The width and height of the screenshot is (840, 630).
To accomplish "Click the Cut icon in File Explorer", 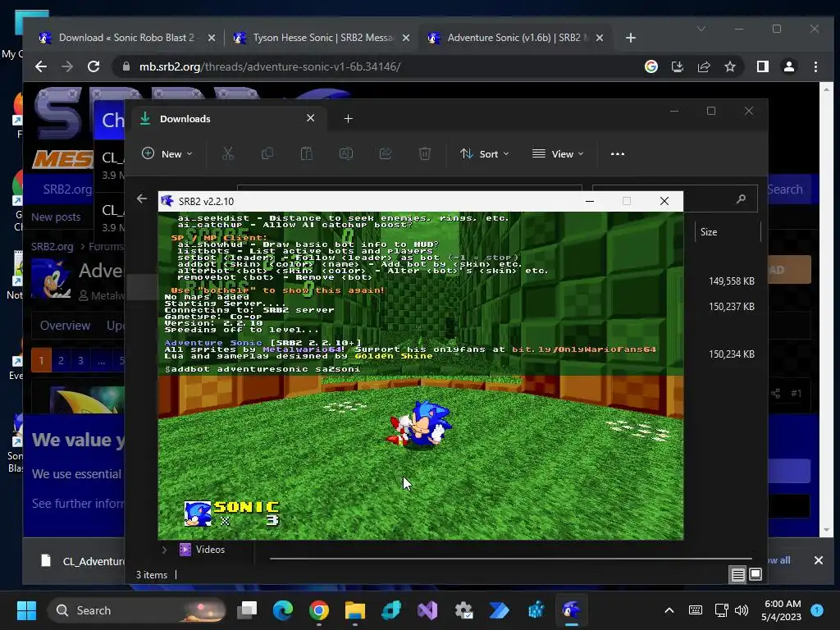I will coord(228,153).
